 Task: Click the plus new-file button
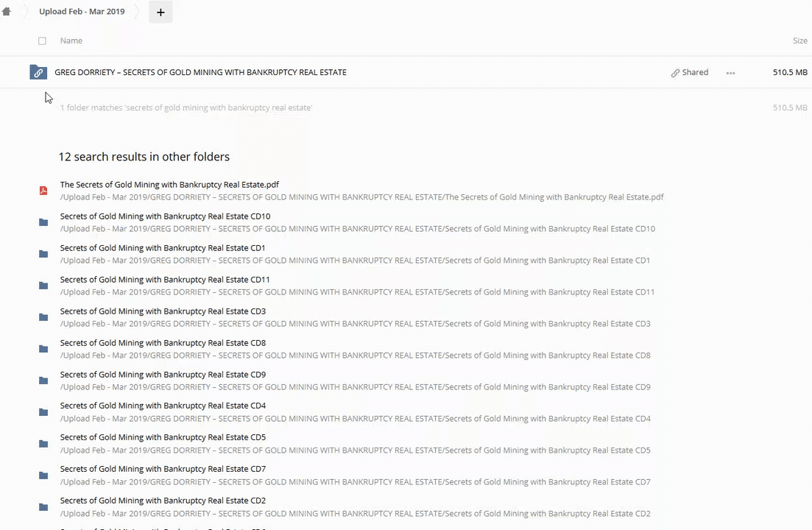coord(160,12)
